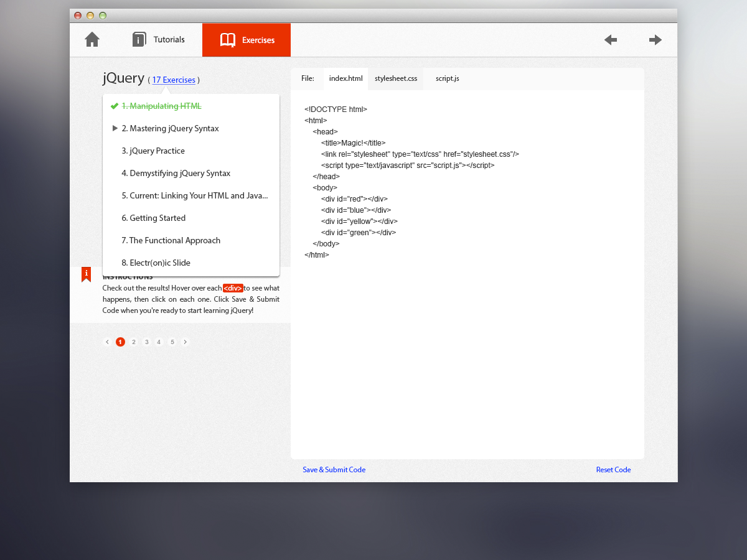Image resolution: width=747 pixels, height=560 pixels.
Task: Minimize window with yellow button
Action: click(90, 16)
